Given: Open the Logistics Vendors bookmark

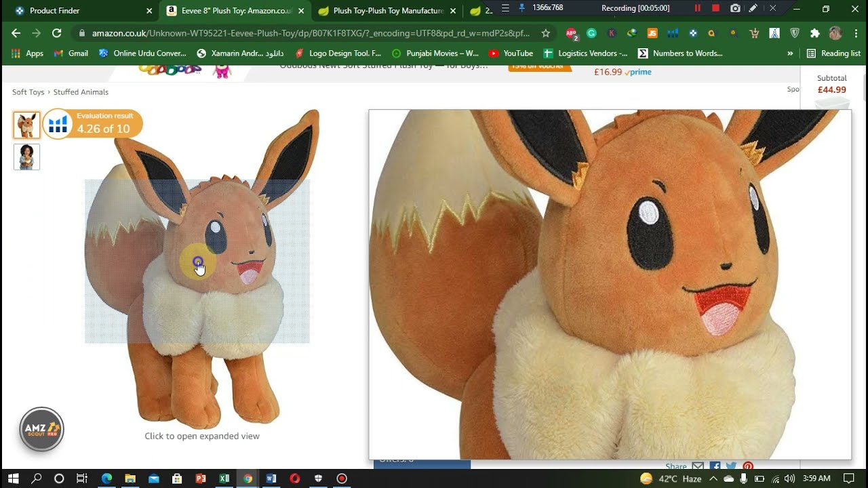Looking at the screenshot, I should (586, 54).
